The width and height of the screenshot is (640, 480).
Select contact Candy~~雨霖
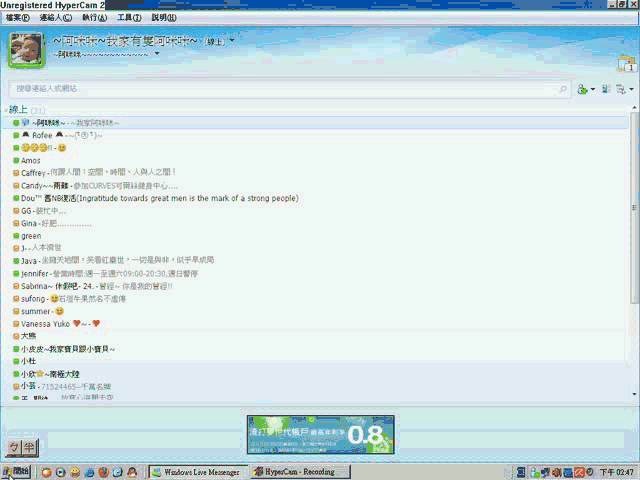click(x=95, y=186)
